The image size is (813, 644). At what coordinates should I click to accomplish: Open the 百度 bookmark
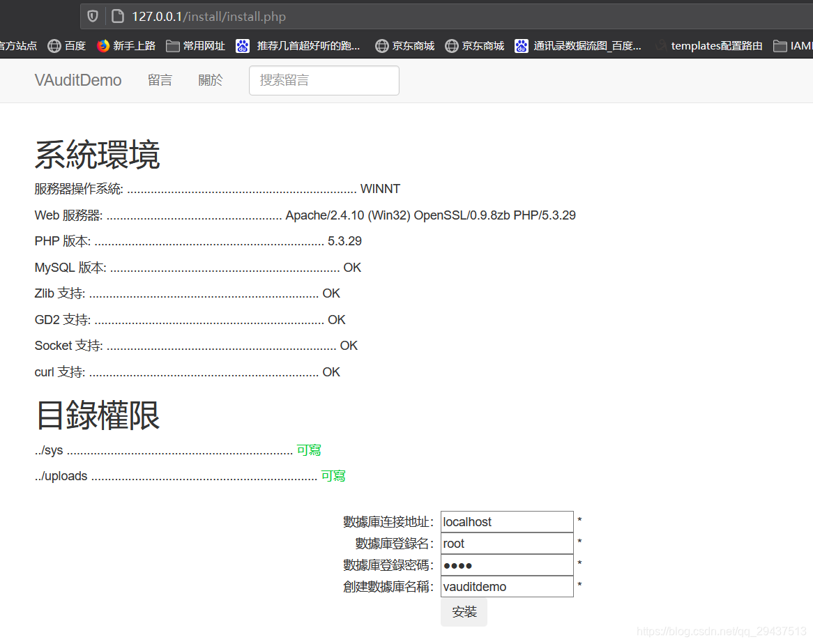pos(66,46)
